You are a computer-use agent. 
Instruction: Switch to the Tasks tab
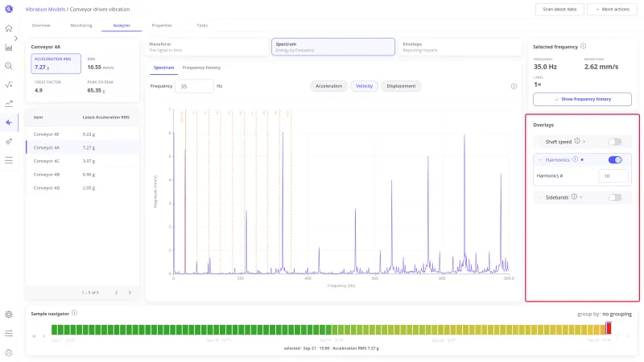[x=202, y=26]
